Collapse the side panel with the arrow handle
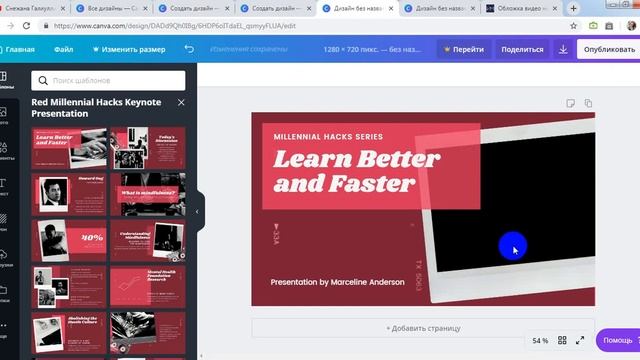Image resolution: width=640 pixels, height=360 pixels. 197,211
